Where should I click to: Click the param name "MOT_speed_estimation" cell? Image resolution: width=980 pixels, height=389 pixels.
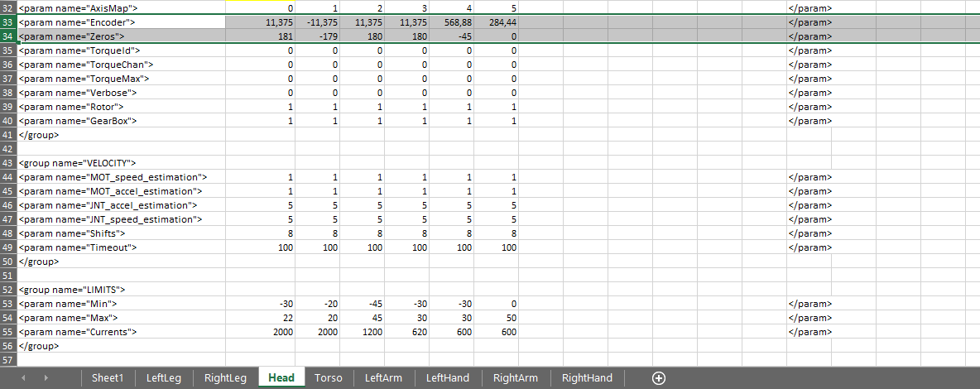pyautogui.click(x=113, y=177)
